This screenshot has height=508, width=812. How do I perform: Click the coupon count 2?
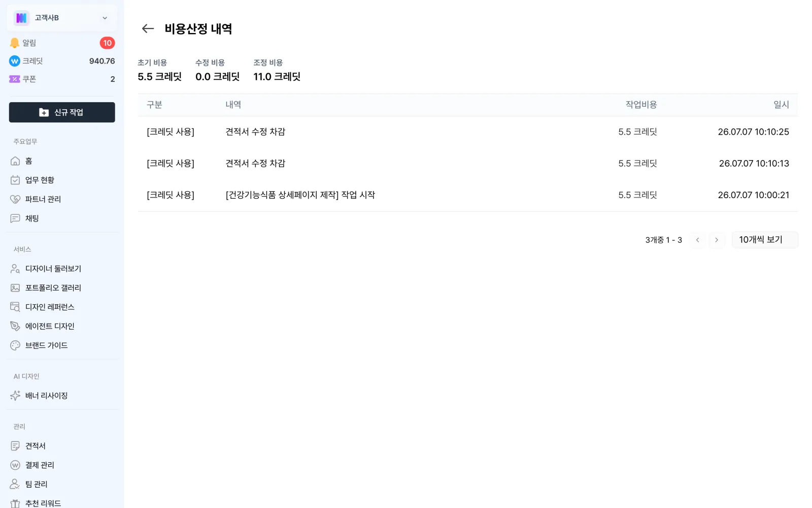113,79
